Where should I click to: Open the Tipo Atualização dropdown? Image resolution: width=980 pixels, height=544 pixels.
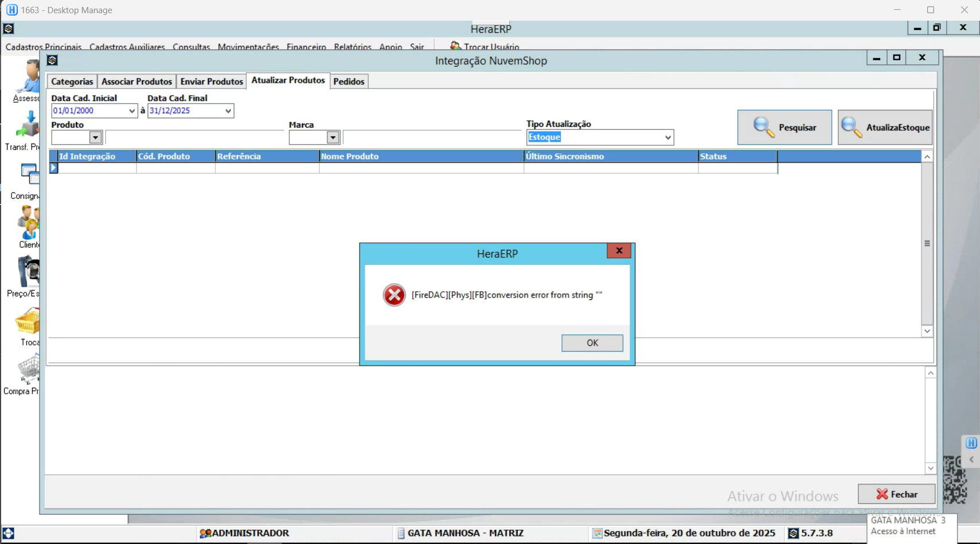[668, 137]
